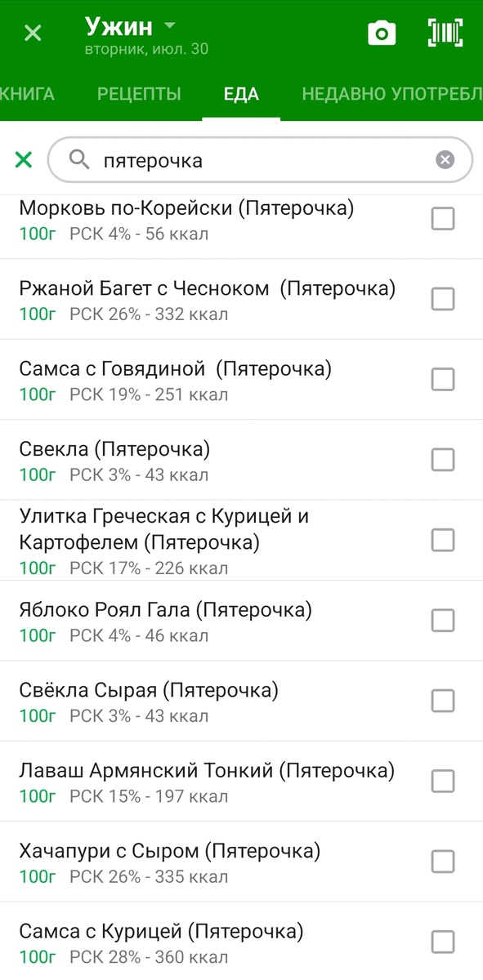This screenshot has width=483, height=980.
Task: Tap the green X beside the search field
Action: click(23, 160)
